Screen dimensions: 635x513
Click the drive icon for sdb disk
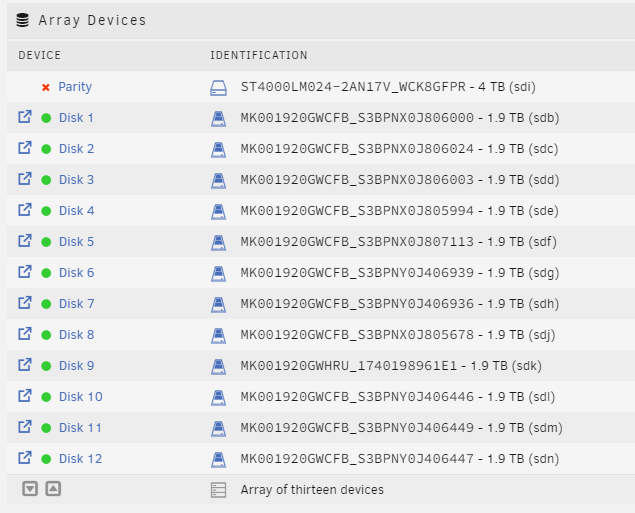tap(218, 119)
